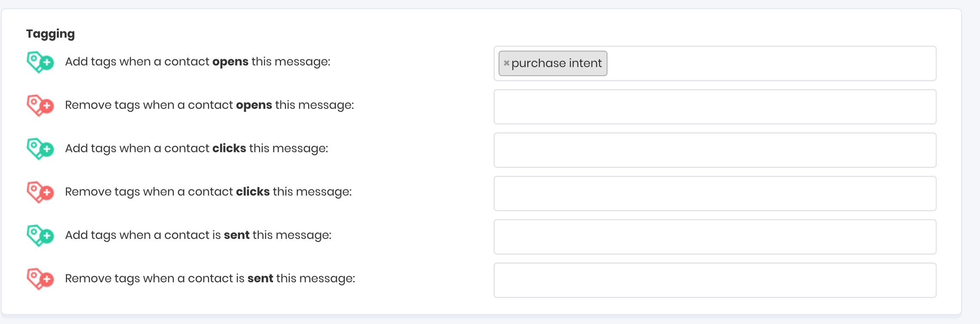
Task: Select the 'purchase intent' tag chip text
Action: [x=556, y=63]
